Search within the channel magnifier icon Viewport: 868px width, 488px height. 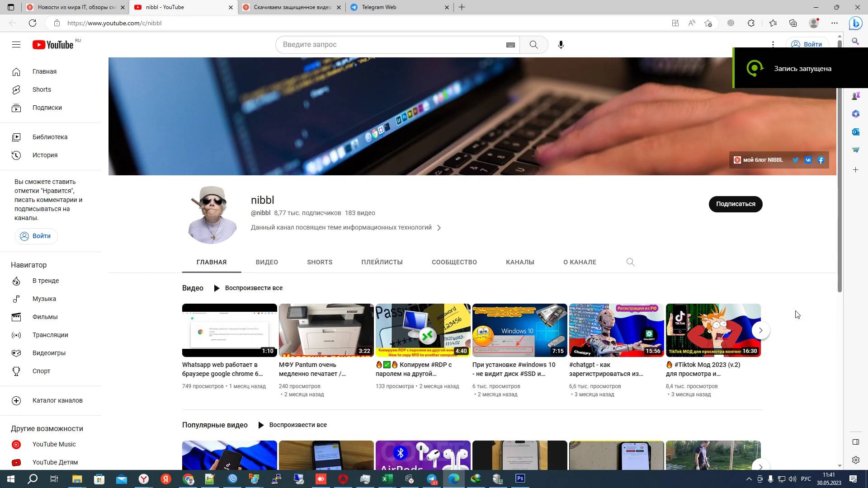(x=630, y=262)
